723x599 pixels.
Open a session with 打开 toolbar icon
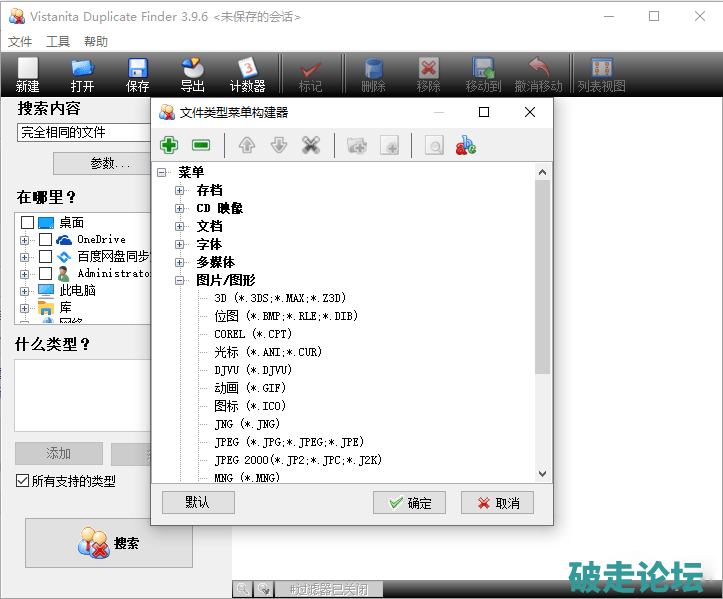click(82, 75)
